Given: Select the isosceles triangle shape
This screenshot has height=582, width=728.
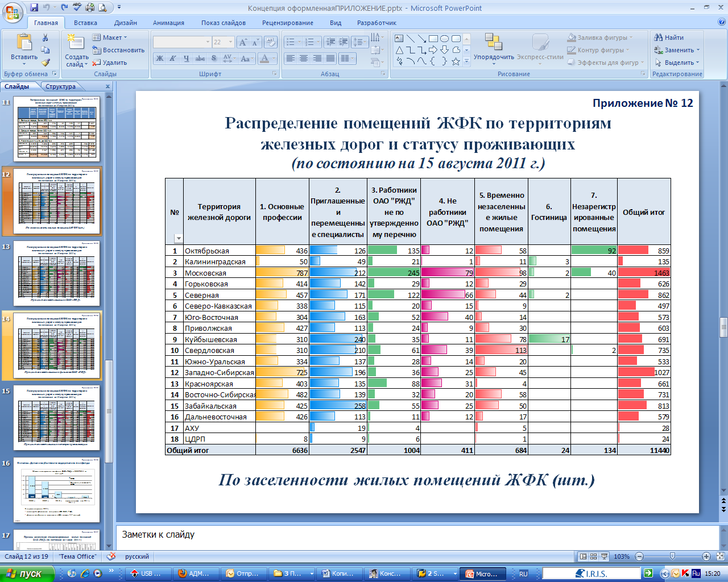Looking at the screenshot, I should (x=399, y=50).
